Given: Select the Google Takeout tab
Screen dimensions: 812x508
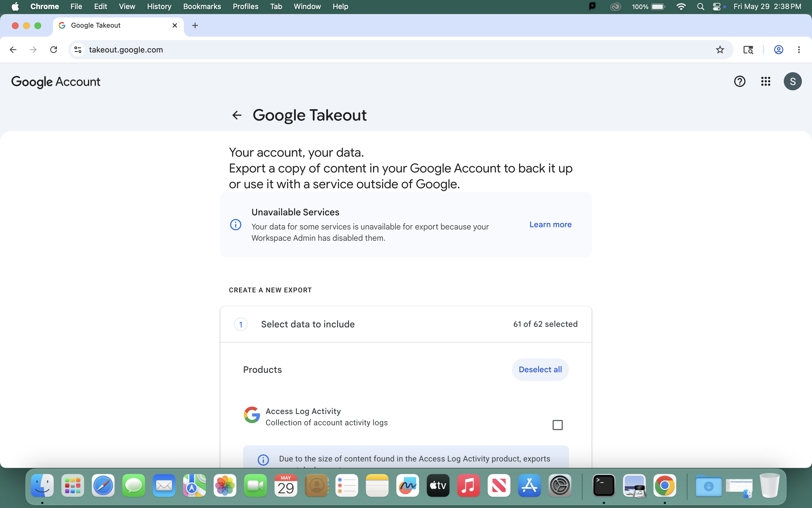Looking at the screenshot, I should click(118, 25).
